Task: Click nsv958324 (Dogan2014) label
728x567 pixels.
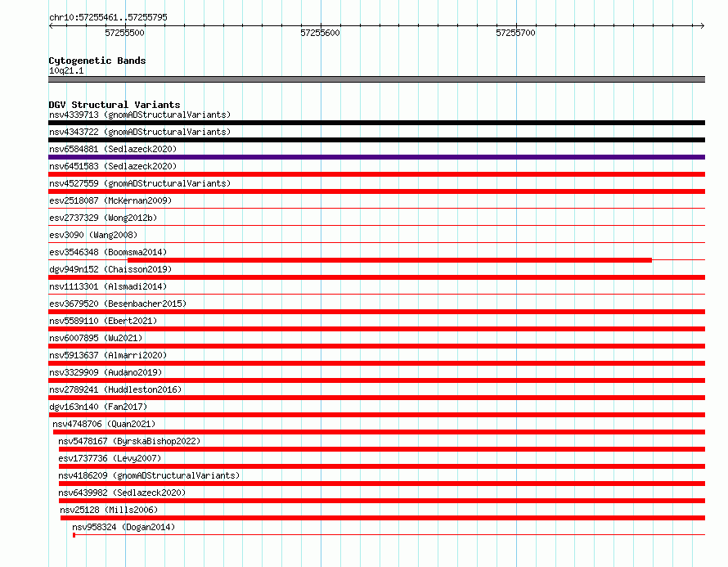Action: pos(124,527)
